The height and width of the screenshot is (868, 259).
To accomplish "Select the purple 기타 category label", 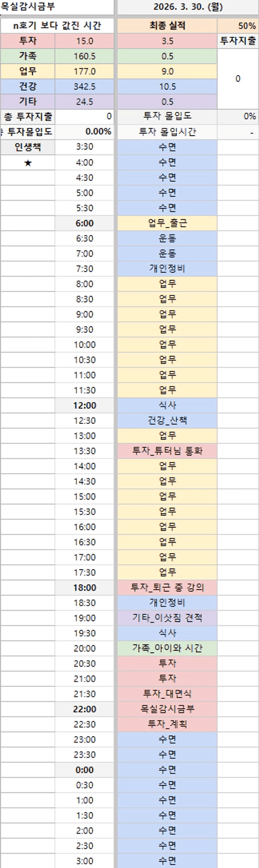I will [x=28, y=102].
